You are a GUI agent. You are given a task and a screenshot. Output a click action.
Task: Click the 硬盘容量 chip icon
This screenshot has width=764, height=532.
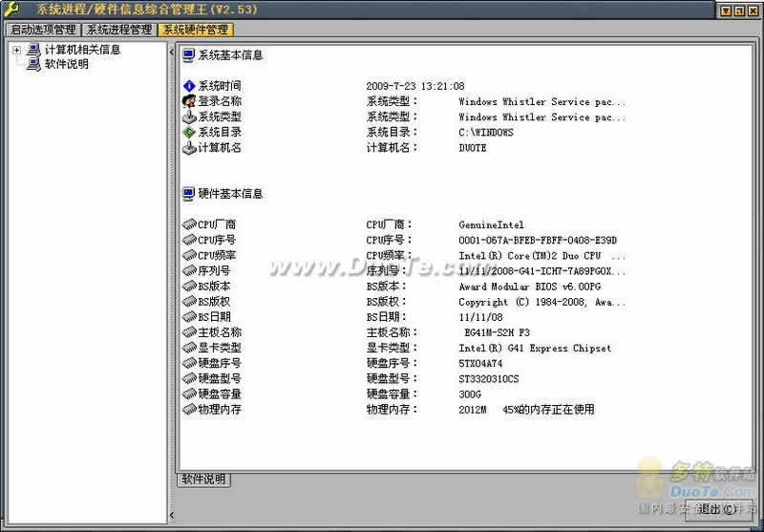pos(189,394)
